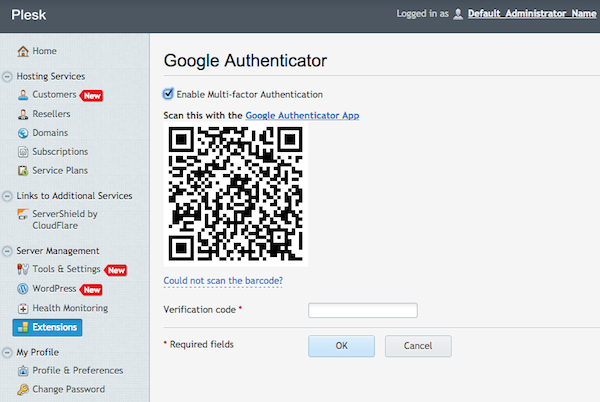Viewport: 600px width, 402px height.
Task: Open the Home menu item
Action: click(x=44, y=51)
